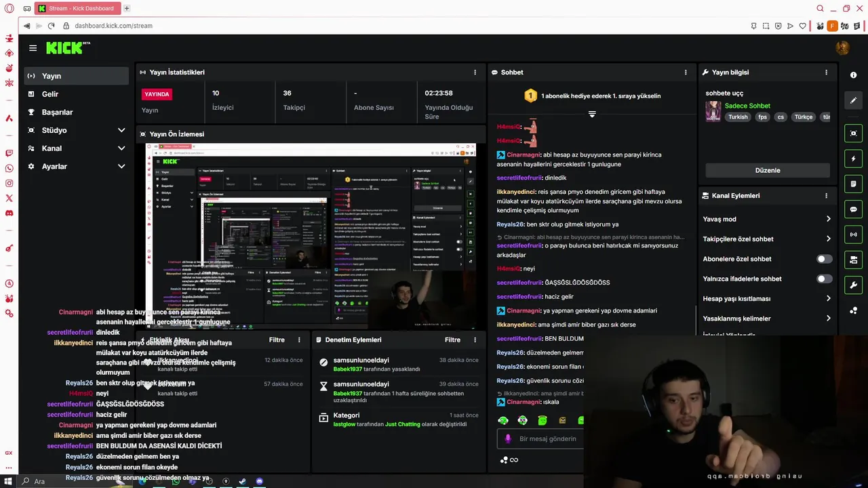Image resolution: width=868 pixels, height=488 pixels.
Task: Expand Ayarlar menu in sidebar
Action: pos(121,166)
